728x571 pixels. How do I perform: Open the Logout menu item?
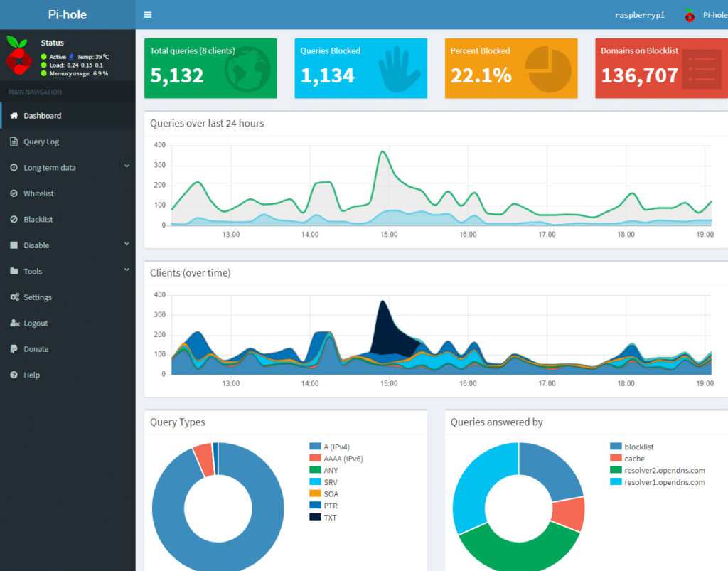pos(36,323)
